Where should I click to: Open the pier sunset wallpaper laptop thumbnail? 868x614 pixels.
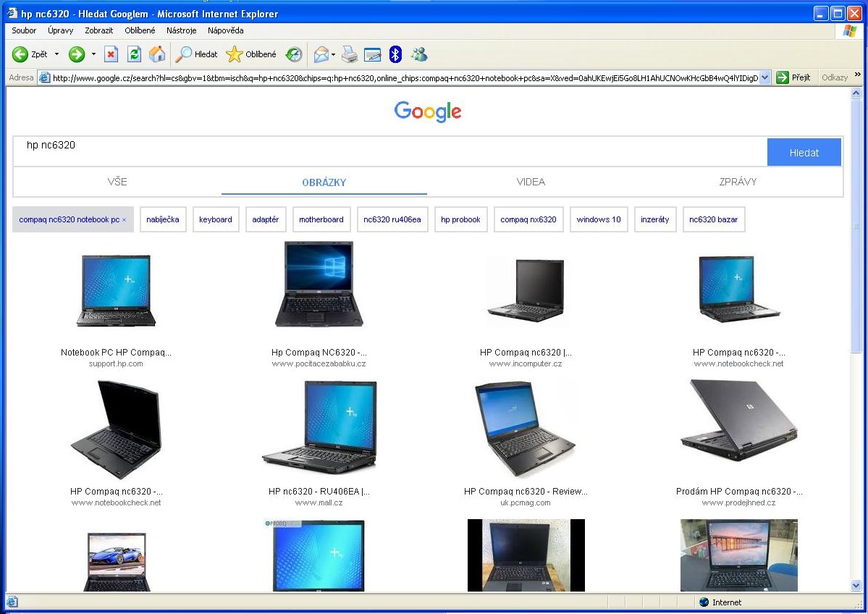click(738, 555)
